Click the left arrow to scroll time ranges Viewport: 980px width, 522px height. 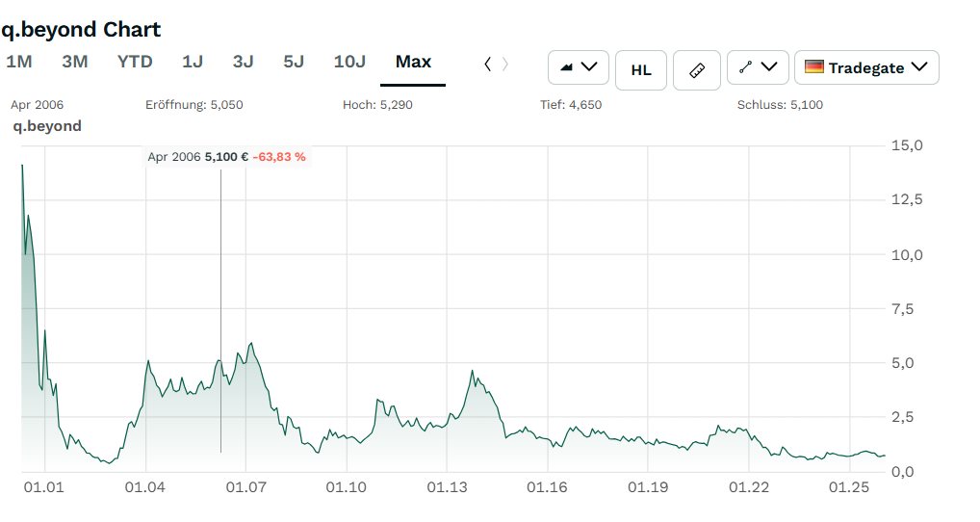pos(487,64)
